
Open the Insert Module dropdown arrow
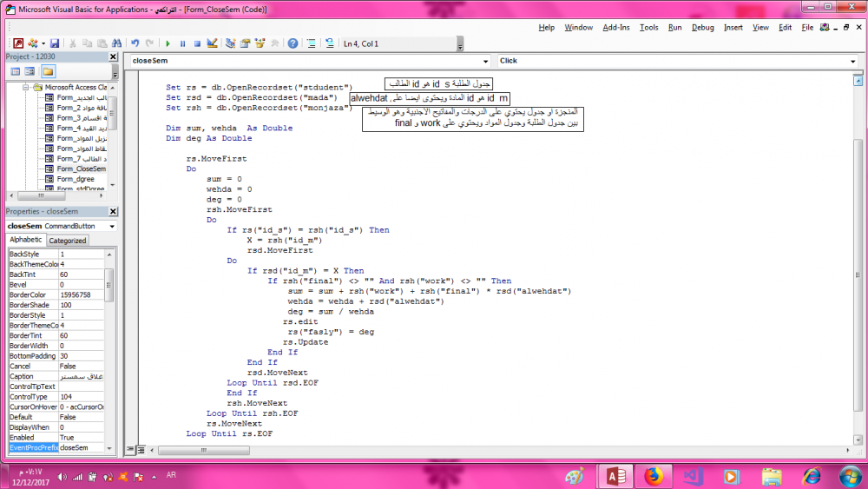point(43,43)
